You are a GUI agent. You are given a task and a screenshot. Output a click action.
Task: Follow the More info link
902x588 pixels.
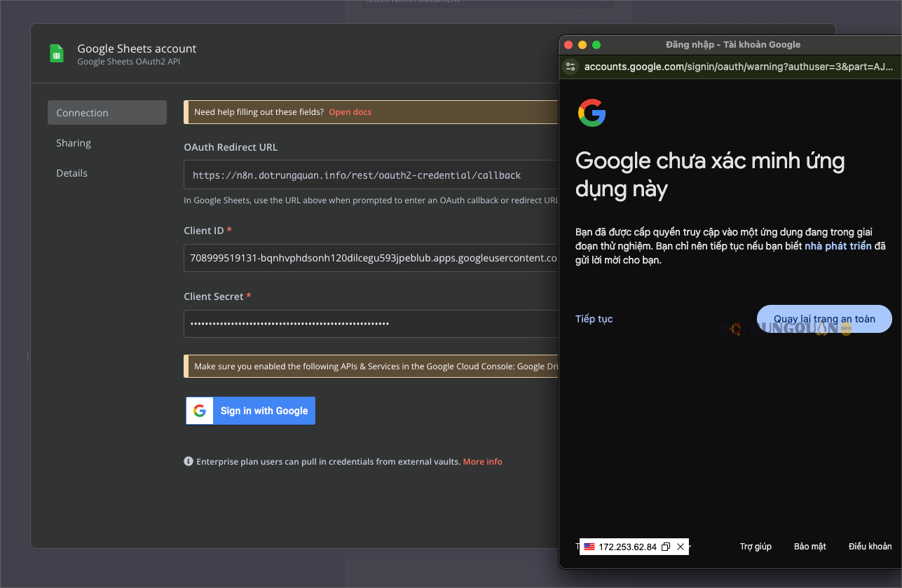482,462
